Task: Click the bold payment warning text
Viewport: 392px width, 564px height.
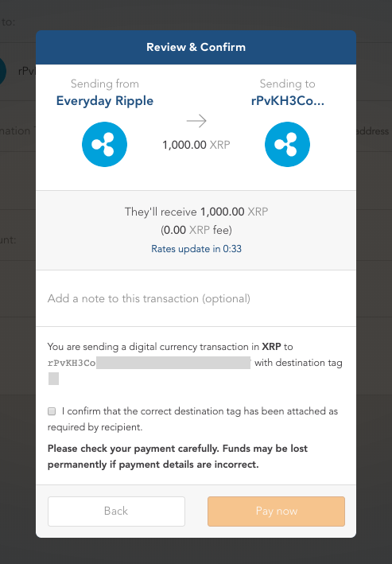Action: (177, 457)
